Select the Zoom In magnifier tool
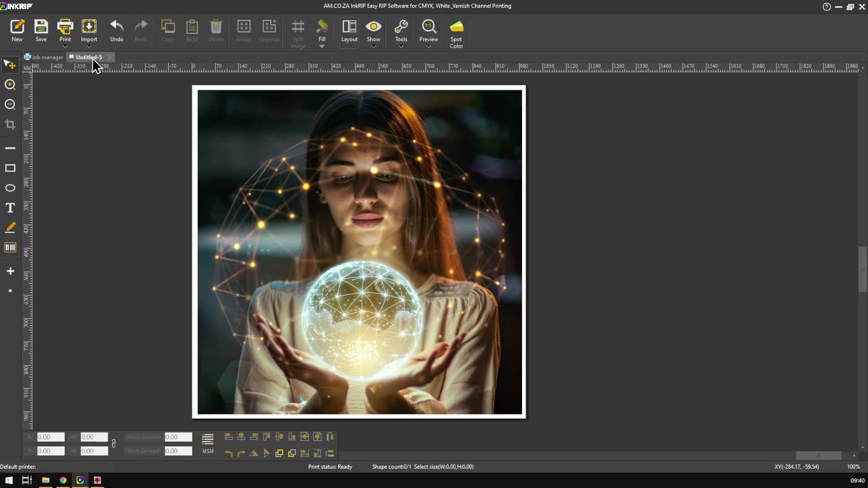 [x=10, y=85]
